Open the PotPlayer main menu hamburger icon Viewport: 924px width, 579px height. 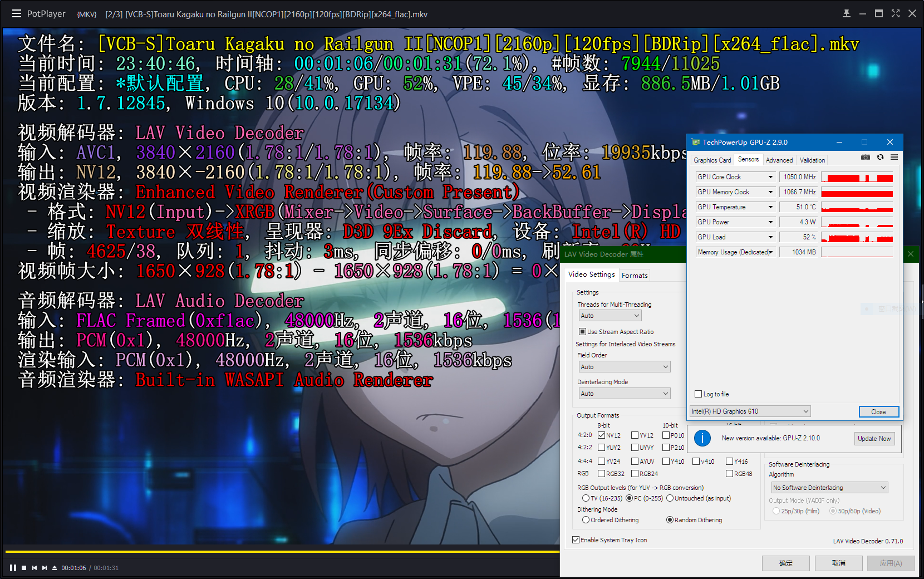(x=17, y=13)
